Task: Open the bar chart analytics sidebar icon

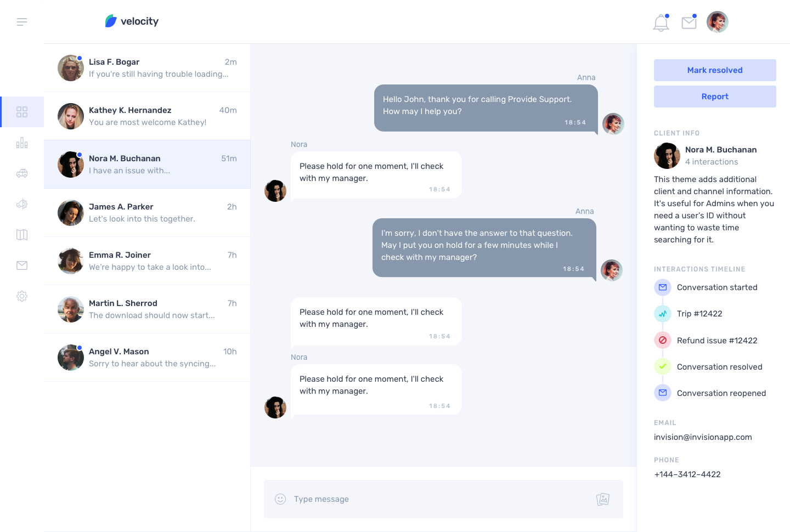Action: pyautogui.click(x=22, y=143)
